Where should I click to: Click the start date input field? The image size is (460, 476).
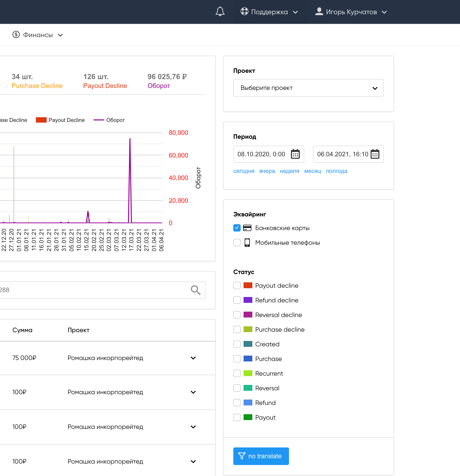coord(261,154)
